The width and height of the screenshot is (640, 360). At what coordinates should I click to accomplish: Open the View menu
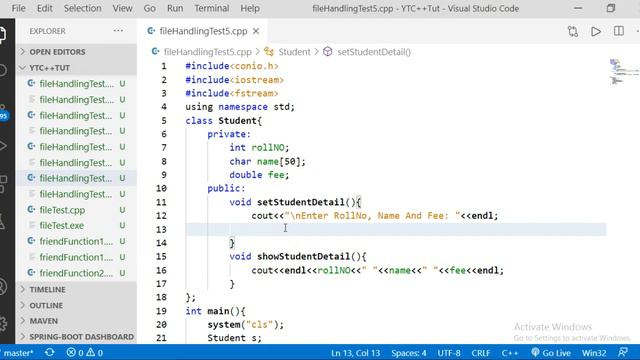point(122,8)
